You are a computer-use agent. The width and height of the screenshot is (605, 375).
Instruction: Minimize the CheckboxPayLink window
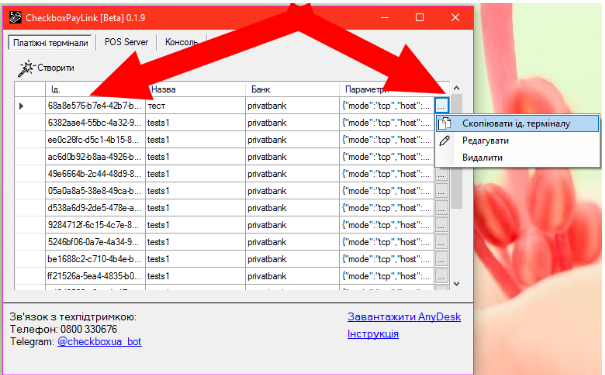[385, 17]
